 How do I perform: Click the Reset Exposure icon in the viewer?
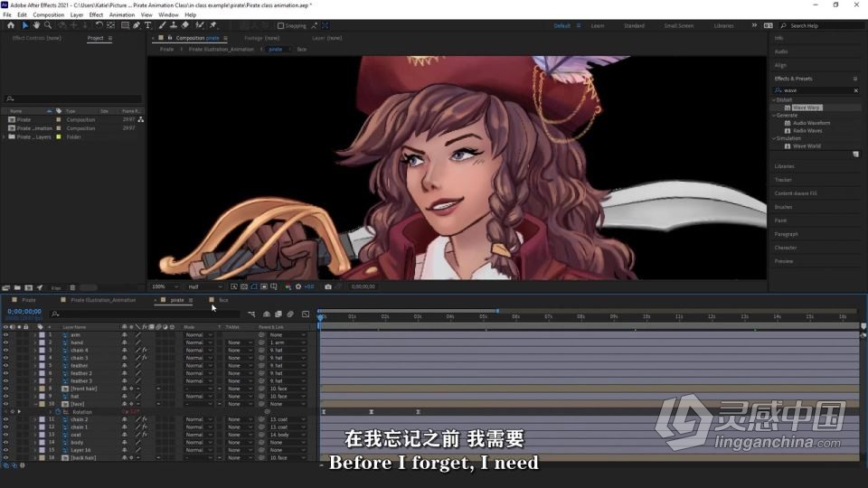point(298,286)
